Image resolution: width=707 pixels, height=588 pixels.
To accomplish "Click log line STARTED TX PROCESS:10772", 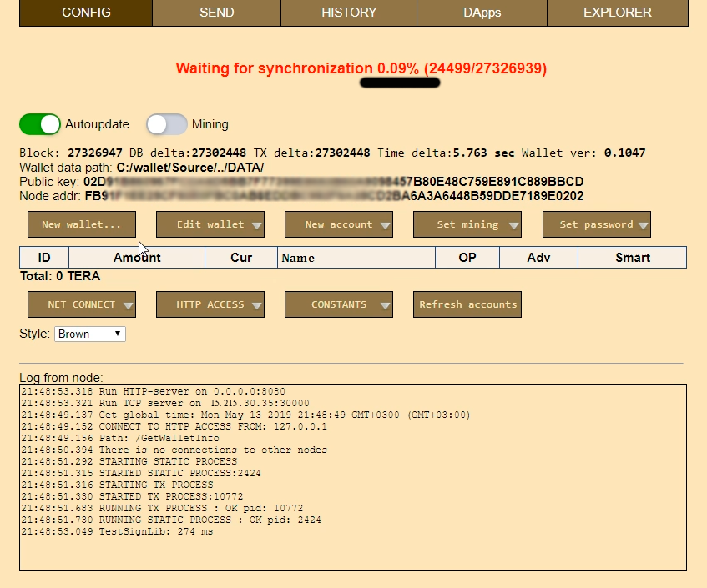I will coord(132,497).
